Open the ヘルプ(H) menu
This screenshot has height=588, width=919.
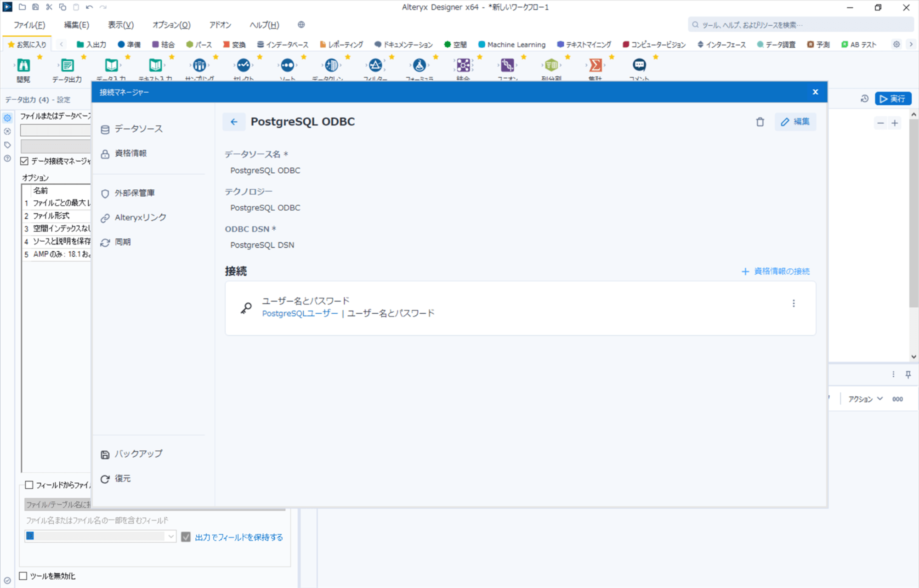[264, 25]
